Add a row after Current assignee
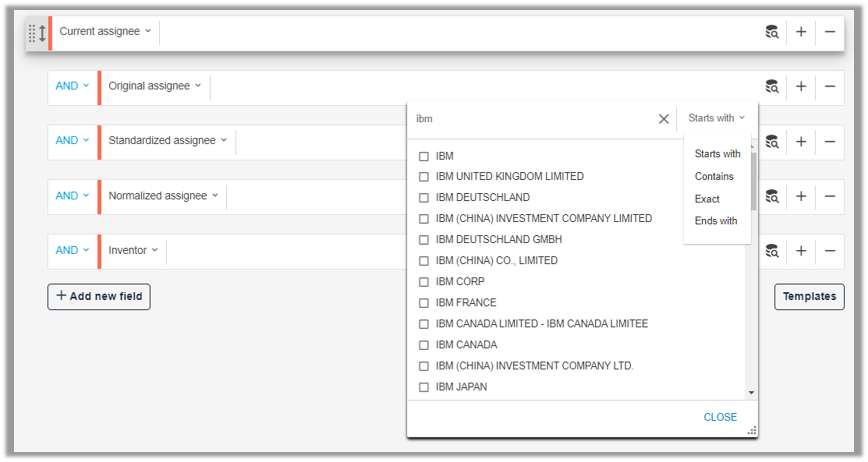 (x=801, y=32)
